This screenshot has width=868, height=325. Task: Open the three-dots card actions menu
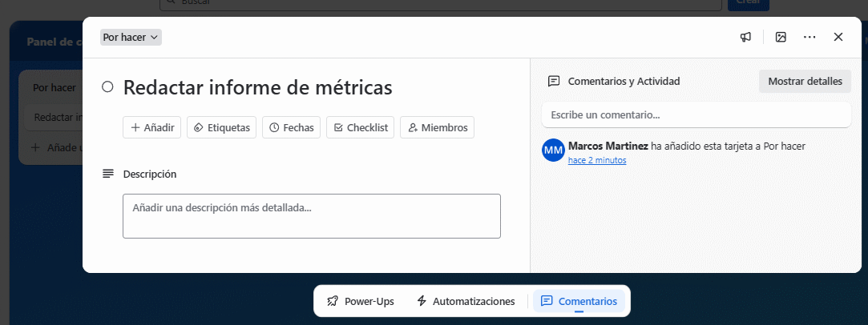(x=809, y=37)
